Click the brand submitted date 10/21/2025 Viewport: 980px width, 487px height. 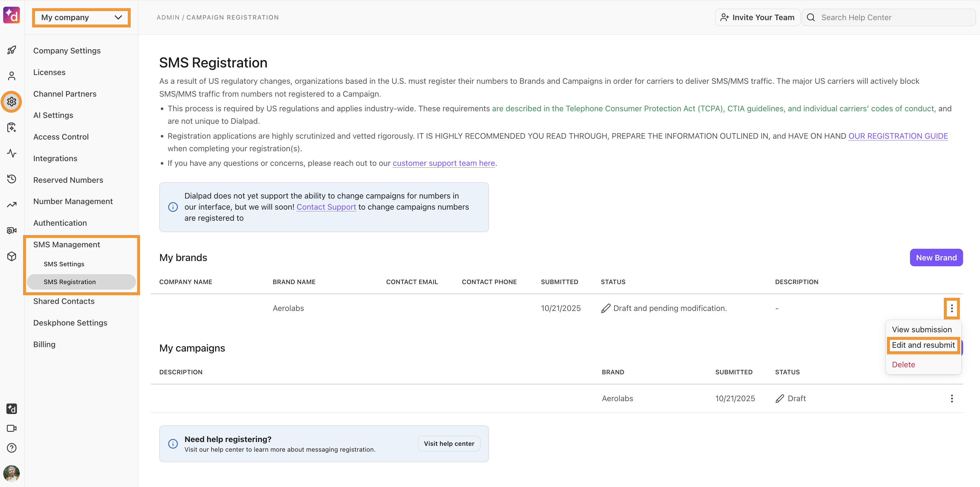click(561, 308)
